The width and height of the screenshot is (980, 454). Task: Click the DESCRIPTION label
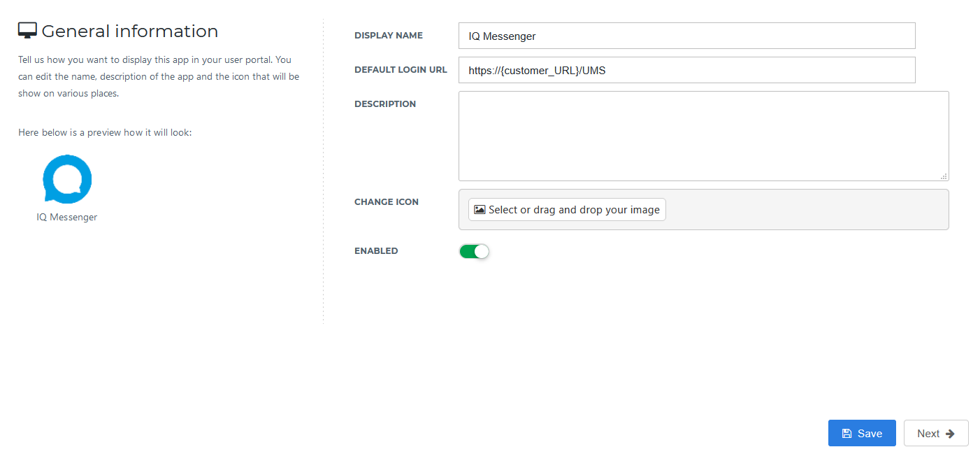pos(385,104)
